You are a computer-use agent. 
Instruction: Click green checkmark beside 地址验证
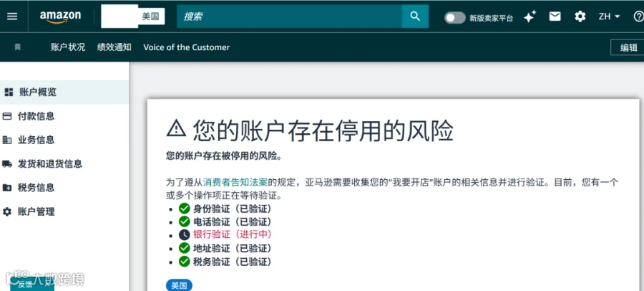pyautogui.click(x=184, y=248)
